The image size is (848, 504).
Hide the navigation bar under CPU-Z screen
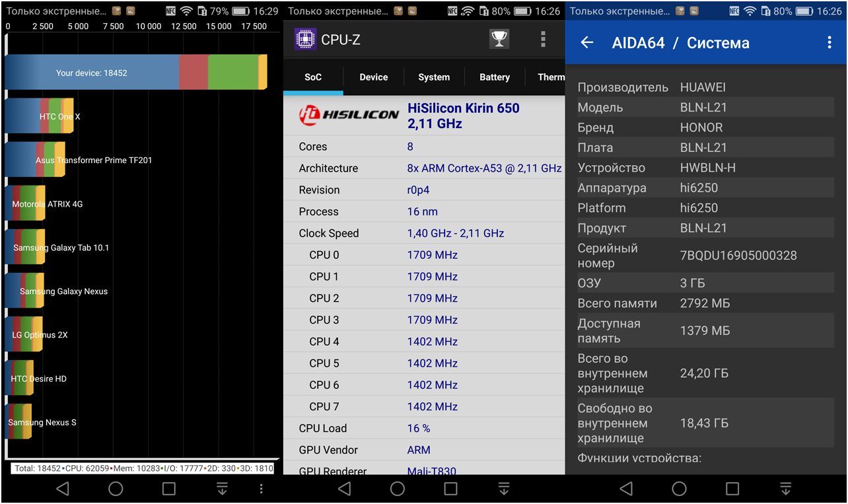click(x=504, y=489)
